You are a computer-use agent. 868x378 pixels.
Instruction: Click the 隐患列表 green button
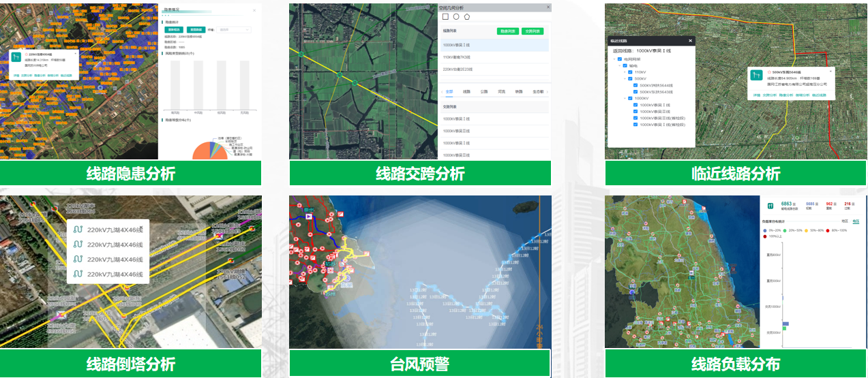508,31
